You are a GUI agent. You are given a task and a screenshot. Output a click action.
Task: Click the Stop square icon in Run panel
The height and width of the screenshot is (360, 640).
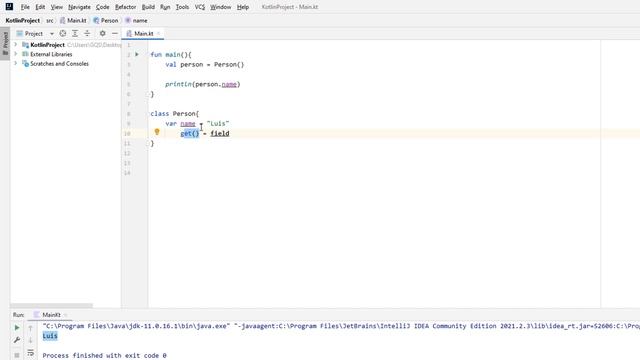coord(17,355)
